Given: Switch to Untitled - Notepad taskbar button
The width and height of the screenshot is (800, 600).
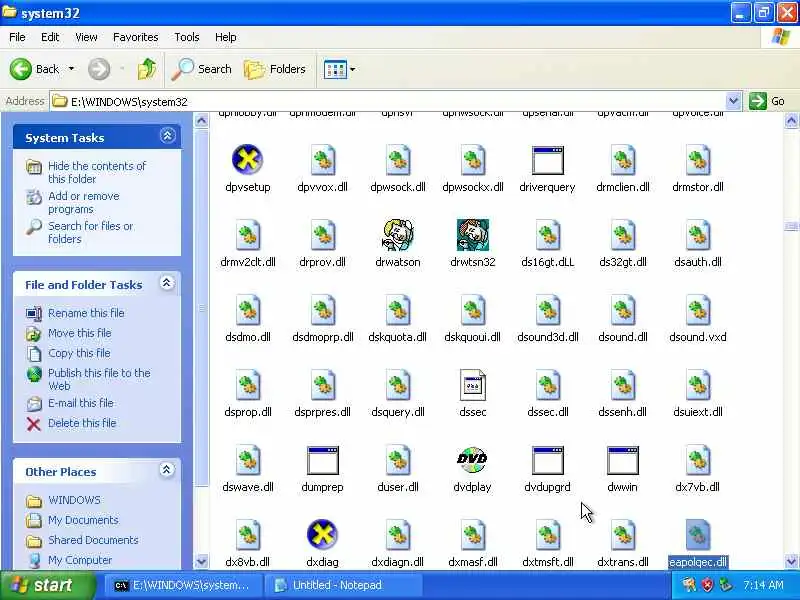Looking at the screenshot, I should coord(342,585).
